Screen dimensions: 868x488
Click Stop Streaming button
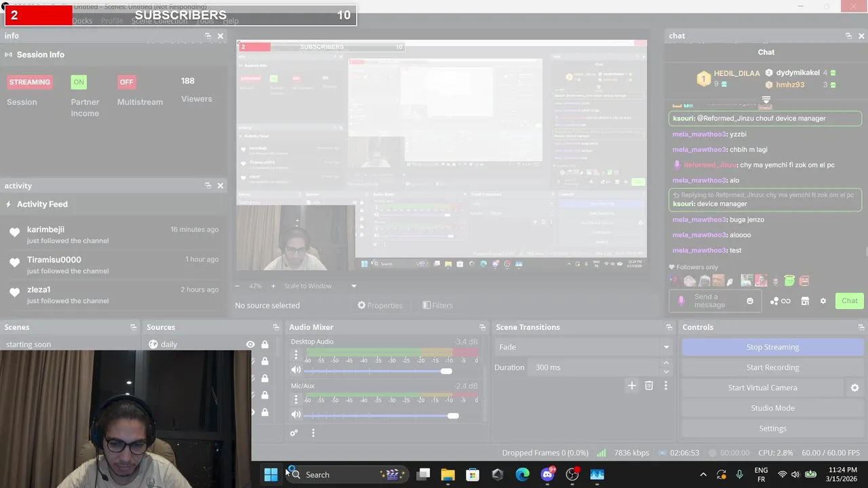tap(772, 347)
